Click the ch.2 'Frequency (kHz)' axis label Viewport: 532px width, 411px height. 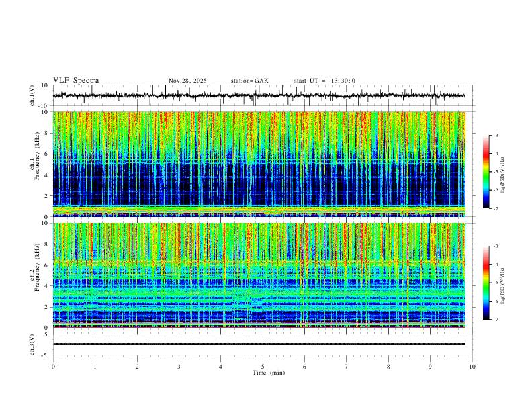click(x=38, y=267)
